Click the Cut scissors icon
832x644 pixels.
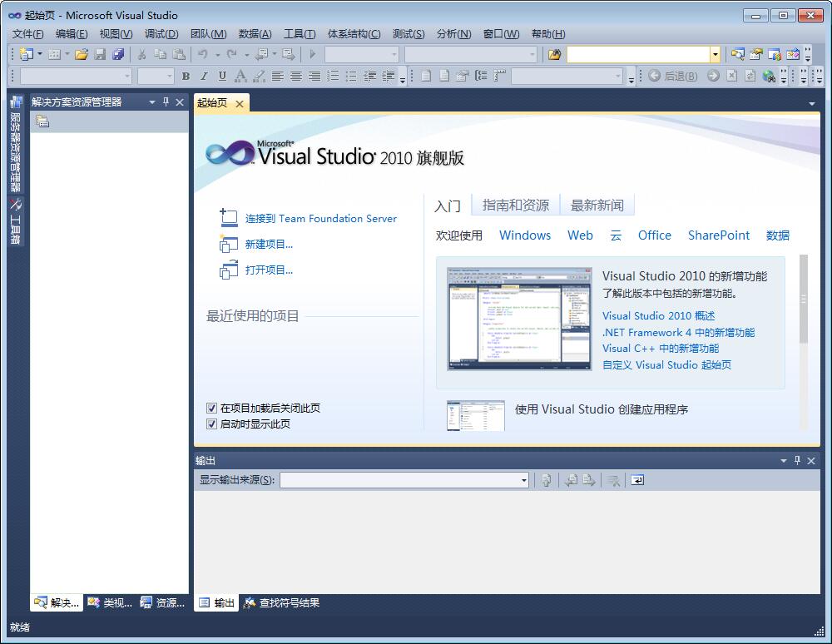click(141, 54)
